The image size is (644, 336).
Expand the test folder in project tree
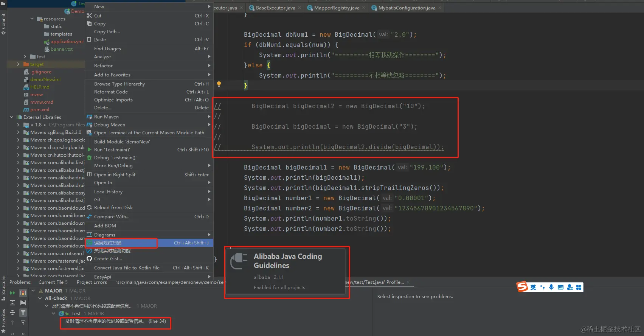click(25, 56)
